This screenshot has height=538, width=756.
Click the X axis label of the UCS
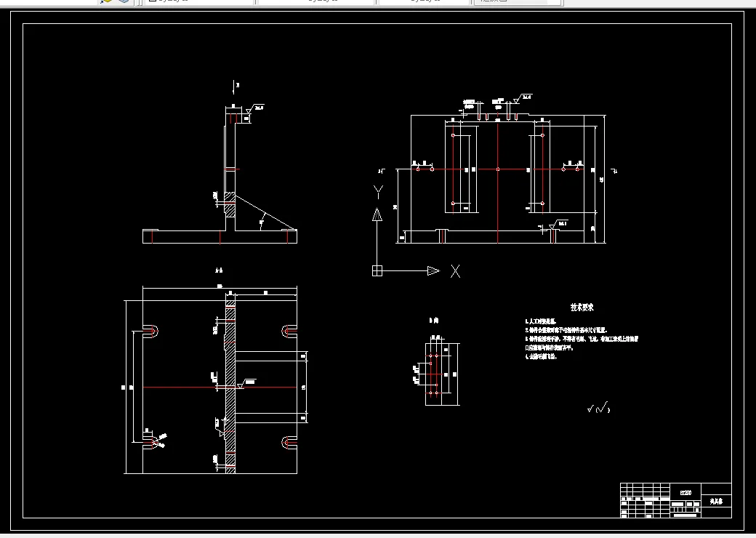(455, 271)
